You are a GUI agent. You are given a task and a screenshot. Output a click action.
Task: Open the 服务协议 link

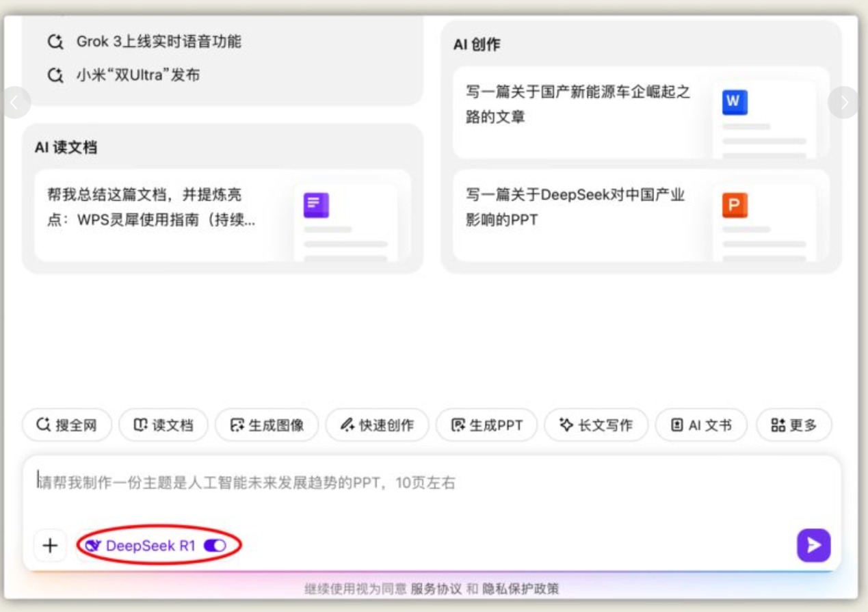[x=436, y=589]
